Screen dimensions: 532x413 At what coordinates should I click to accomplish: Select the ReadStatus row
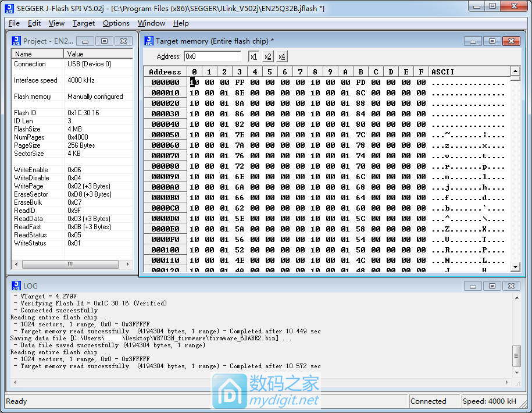pyautogui.click(x=72, y=235)
